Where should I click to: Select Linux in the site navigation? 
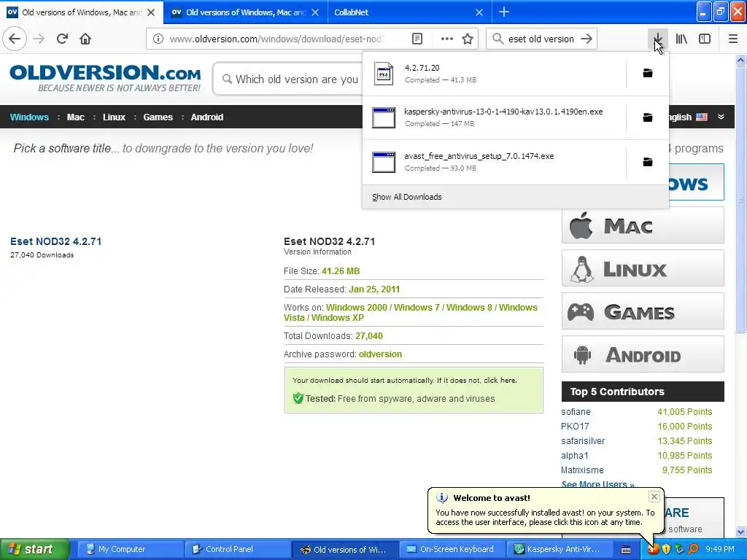click(114, 117)
